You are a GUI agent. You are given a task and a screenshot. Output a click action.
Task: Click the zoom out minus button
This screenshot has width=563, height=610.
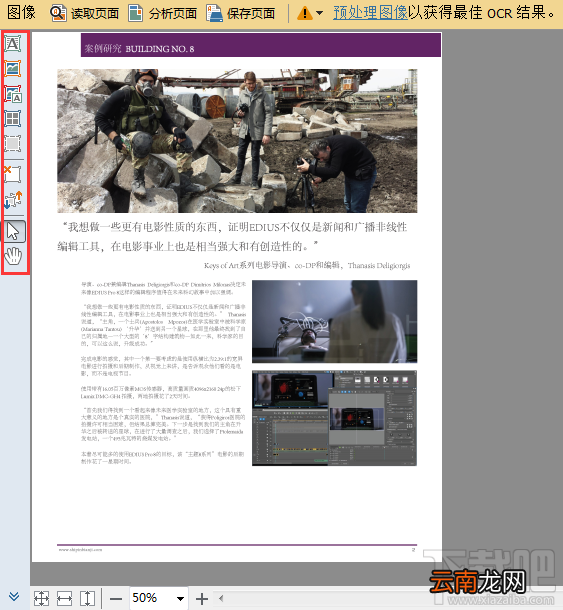coord(116,599)
